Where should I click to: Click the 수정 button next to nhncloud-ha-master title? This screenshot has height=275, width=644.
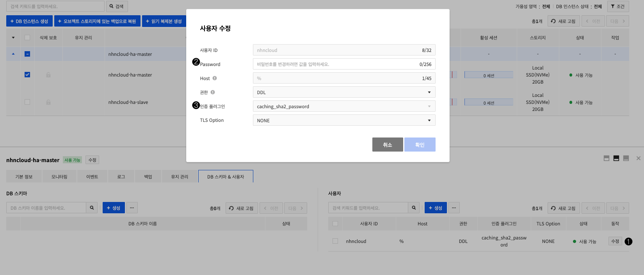pyautogui.click(x=93, y=160)
